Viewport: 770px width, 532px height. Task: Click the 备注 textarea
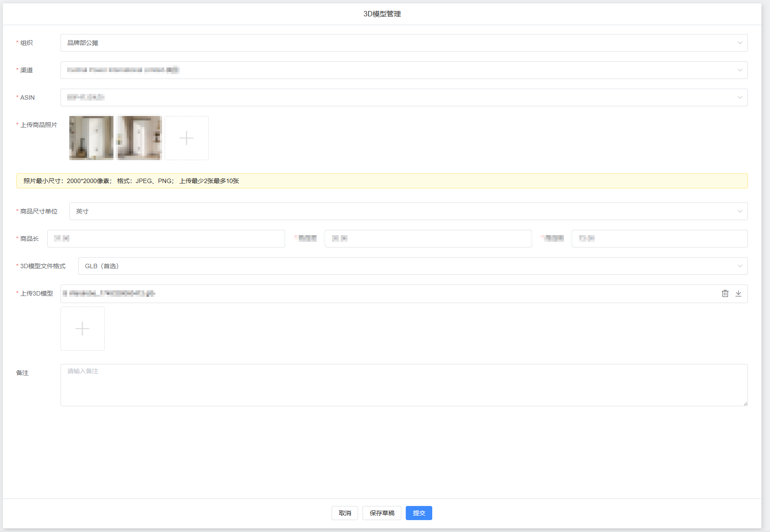point(404,385)
